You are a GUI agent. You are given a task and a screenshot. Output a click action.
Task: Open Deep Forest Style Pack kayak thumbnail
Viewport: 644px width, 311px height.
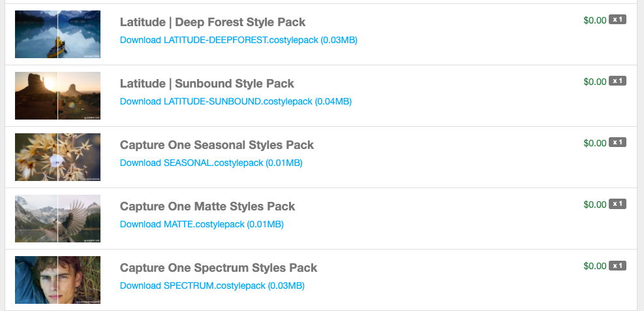(58, 34)
